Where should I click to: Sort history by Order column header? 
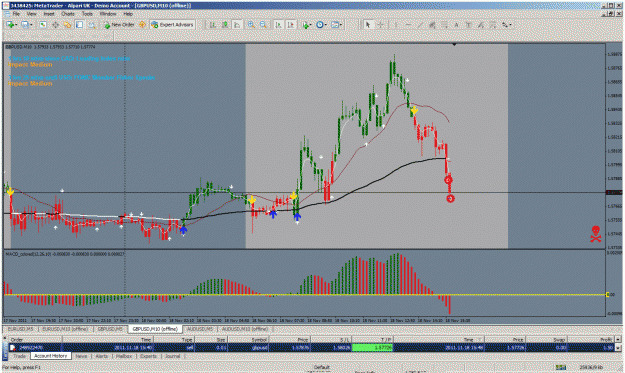click(x=35, y=340)
